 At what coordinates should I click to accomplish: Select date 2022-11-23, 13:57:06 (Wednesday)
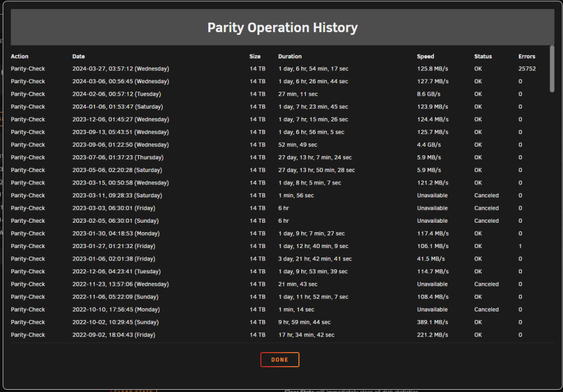tap(120, 284)
